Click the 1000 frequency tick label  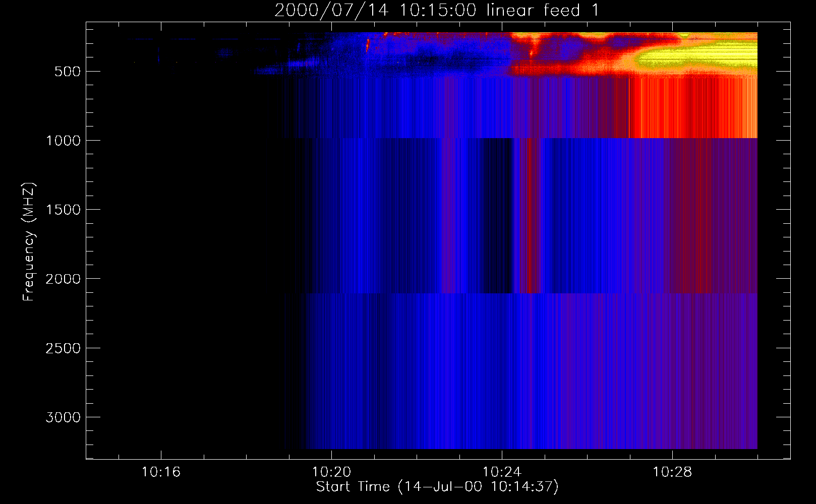click(x=63, y=141)
